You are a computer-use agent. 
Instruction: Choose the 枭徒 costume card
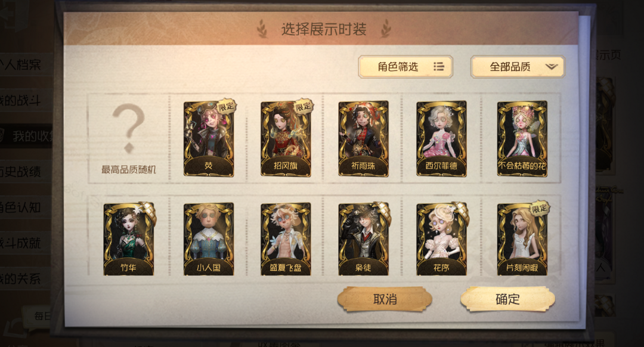364,239
